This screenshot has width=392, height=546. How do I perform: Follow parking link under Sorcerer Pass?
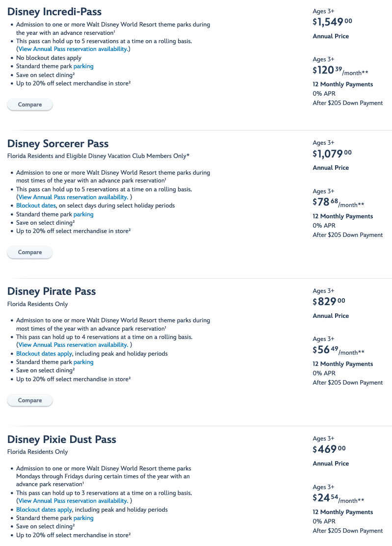click(83, 214)
